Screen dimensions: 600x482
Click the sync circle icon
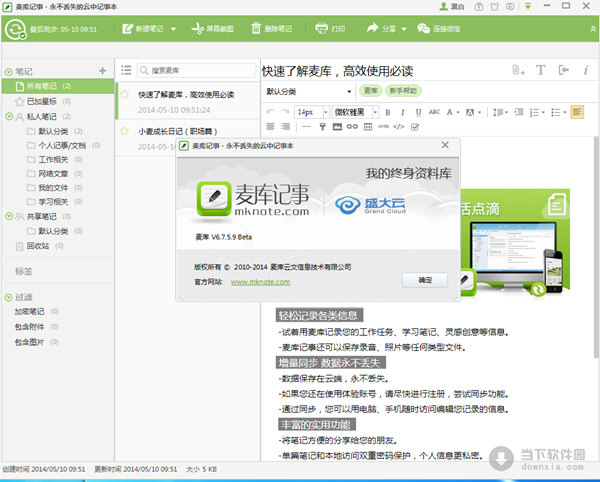pos(16,29)
